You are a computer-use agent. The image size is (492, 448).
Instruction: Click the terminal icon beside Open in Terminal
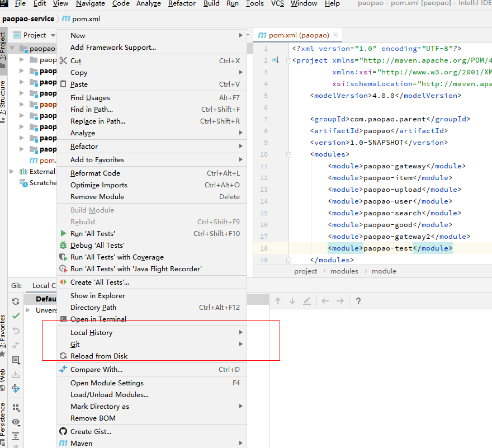click(63, 319)
